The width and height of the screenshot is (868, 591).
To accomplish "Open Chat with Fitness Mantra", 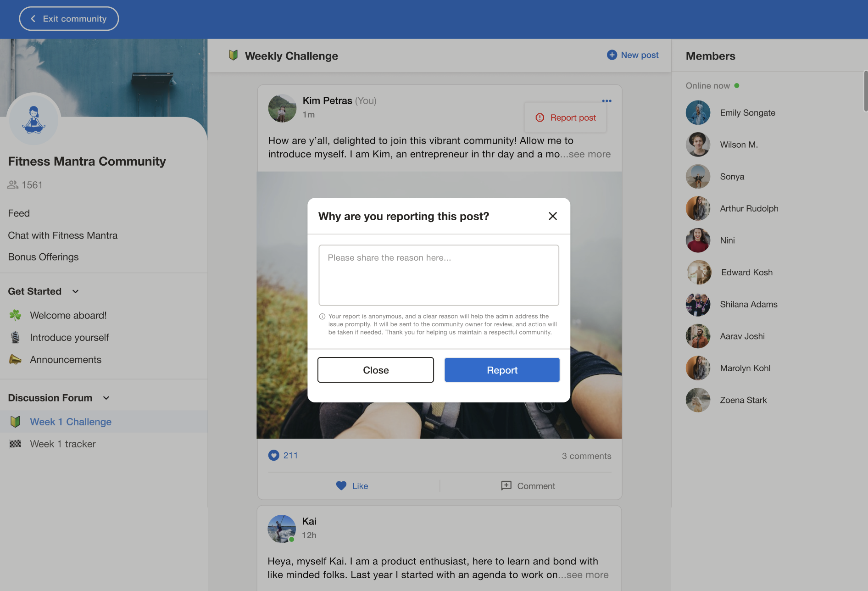I will [x=63, y=235].
